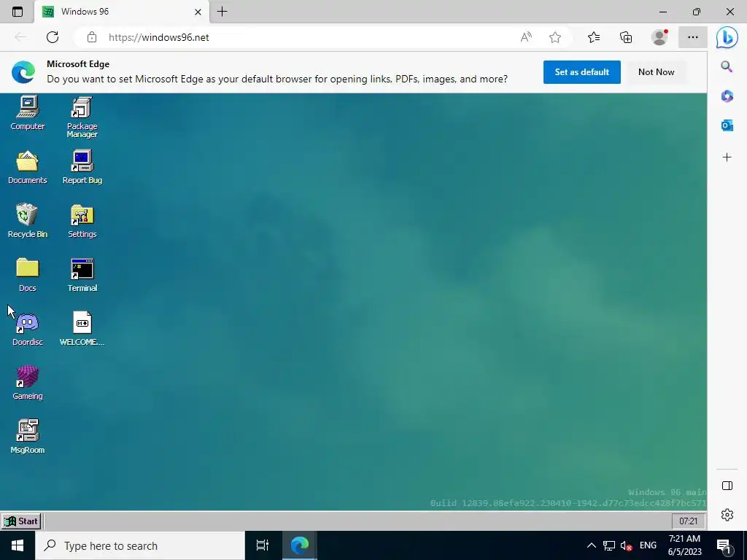Dismiss with Not Now button
Screen dimensions: 747x560
pos(656,72)
